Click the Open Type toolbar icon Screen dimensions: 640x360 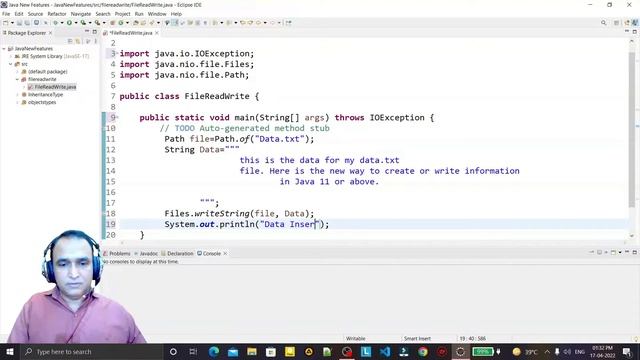136,23
